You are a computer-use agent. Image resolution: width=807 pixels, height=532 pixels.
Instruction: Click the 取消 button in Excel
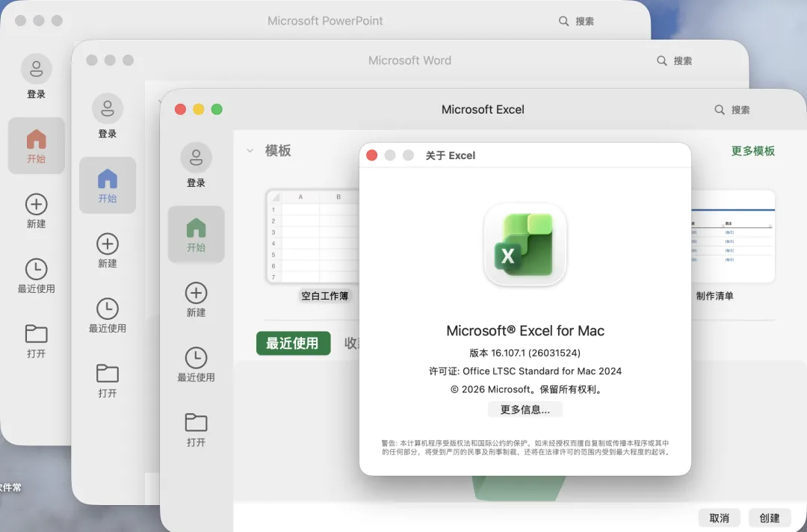point(719,518)
